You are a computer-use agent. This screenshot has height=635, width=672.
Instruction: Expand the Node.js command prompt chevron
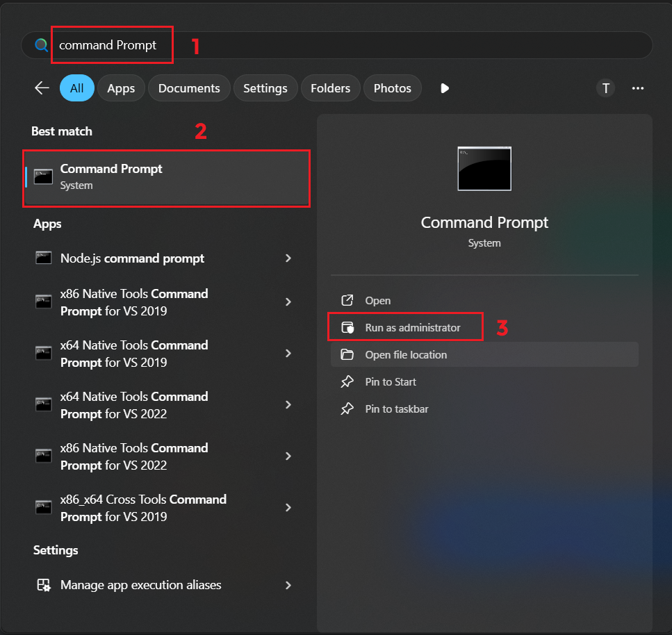click(288, 258)
